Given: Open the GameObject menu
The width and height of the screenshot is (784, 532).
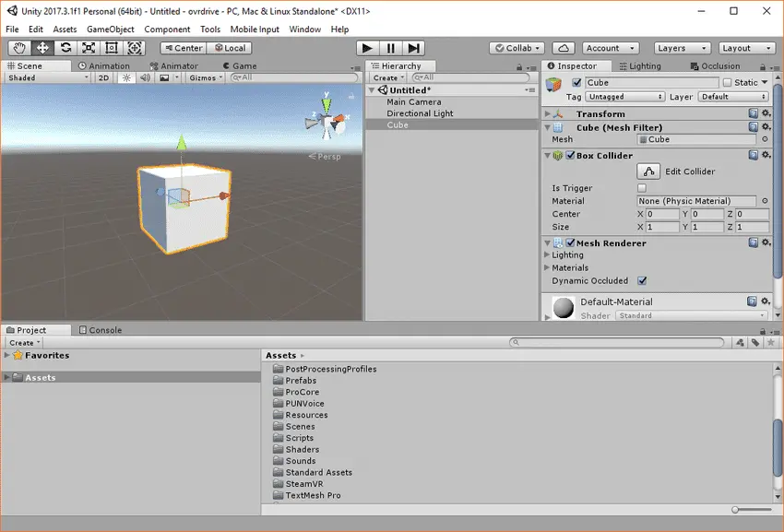Looking at the screenshot, I should click(x=110, y=29).
